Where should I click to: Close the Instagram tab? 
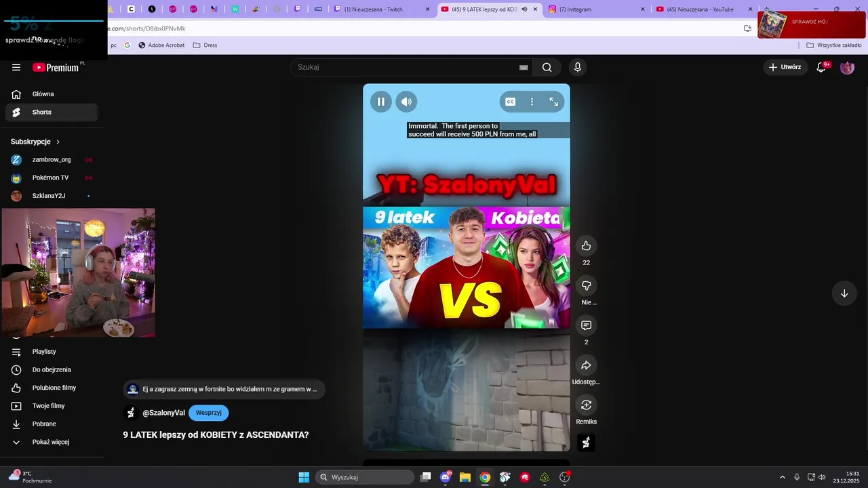[643, 9]
